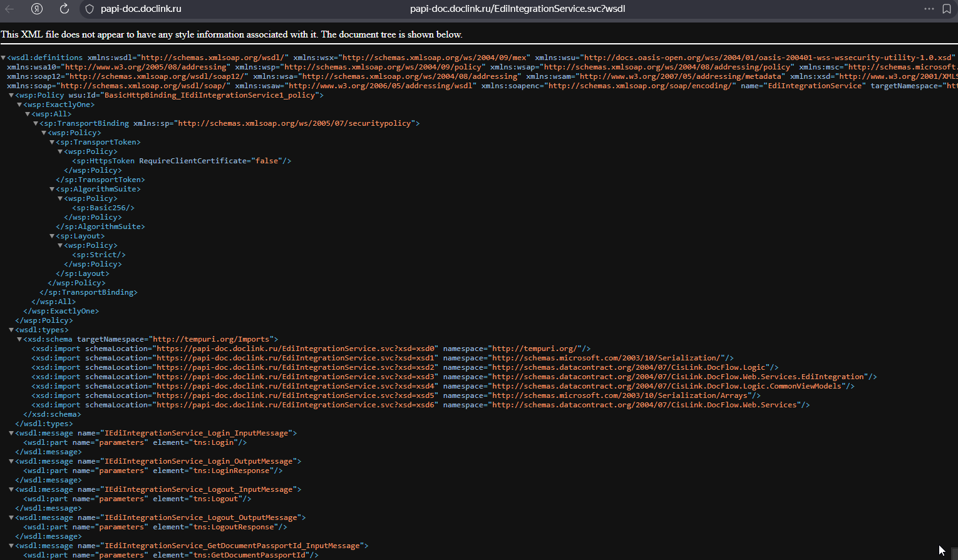The image size is (958, 560).
Task: Select the xsd:import line with xsd=xsd5
Action: coord(396,395)
